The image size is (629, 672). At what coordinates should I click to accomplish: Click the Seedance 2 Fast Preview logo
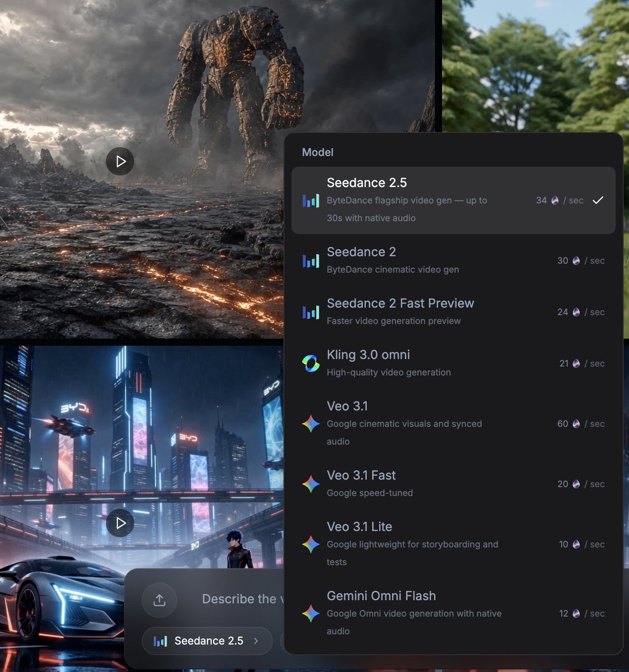(311, 312)
